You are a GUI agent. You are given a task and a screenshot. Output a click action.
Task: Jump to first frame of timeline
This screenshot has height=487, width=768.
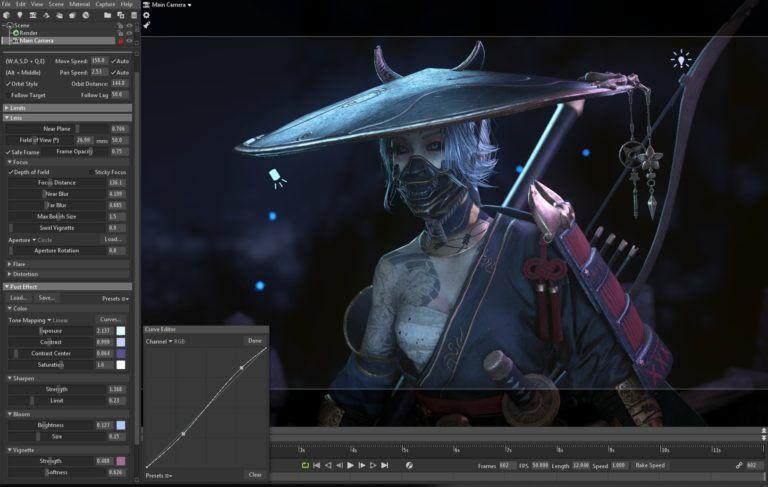coord(316,465)
